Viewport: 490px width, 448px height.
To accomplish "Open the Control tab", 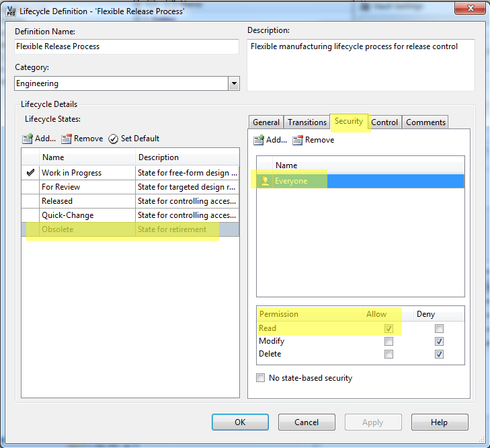I will coord(384,122).
